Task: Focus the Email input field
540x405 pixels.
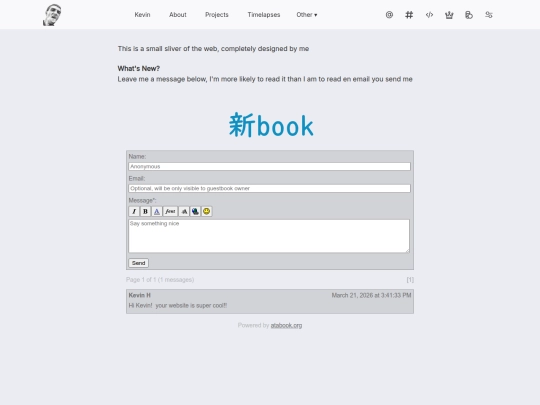Action: point(269,189)
